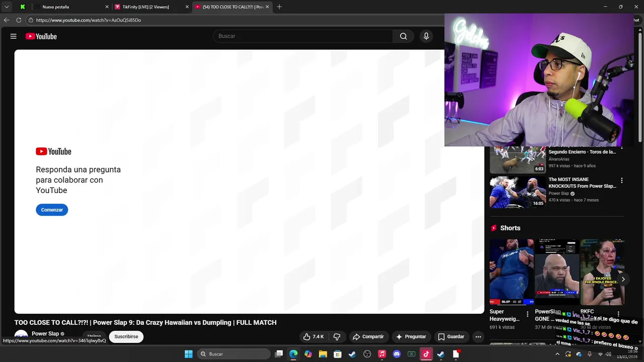Close the Nueva pestaña tab
644x362 pixels.
point(107,7)
